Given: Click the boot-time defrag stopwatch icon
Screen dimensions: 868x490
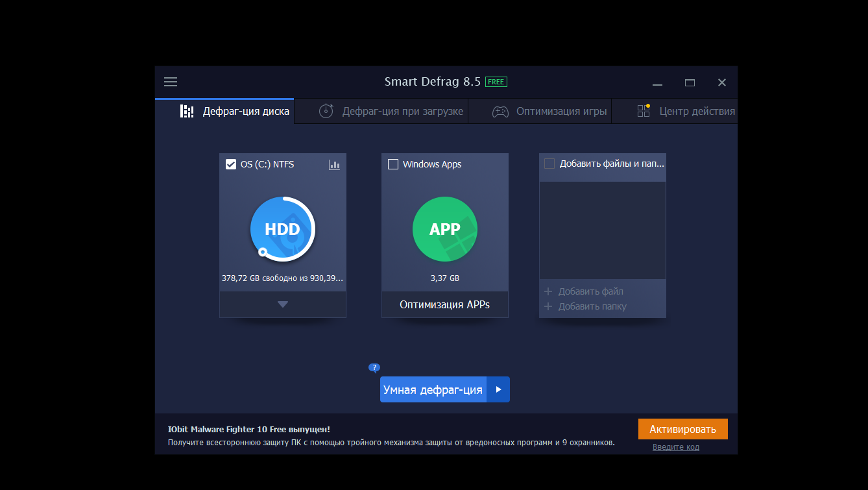Looking at the screenshot, I should 326,111.
